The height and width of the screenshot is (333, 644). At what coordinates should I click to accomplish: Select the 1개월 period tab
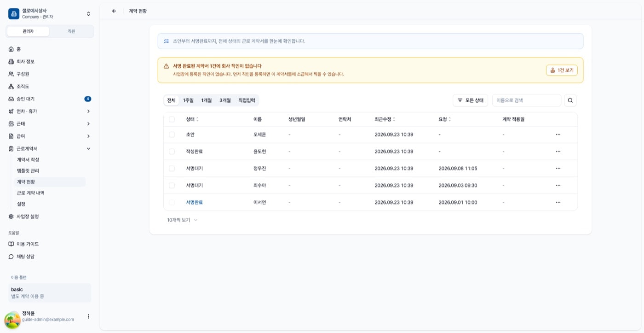point(207,100)
